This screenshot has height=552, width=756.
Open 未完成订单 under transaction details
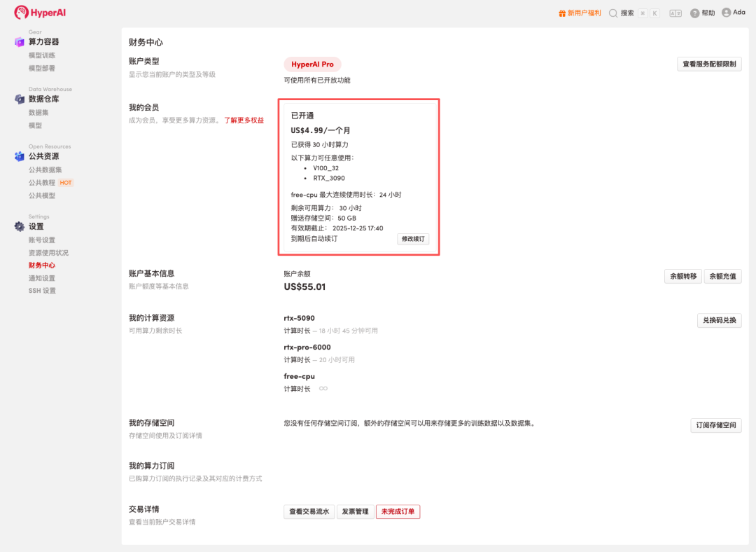(x=398, y=512)
